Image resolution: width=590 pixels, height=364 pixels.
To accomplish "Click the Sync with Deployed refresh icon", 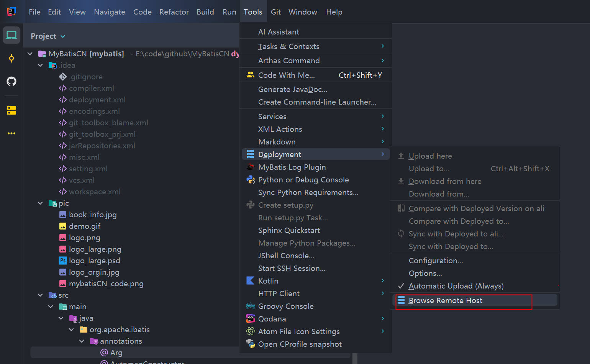I will click(x=401, y=233).
